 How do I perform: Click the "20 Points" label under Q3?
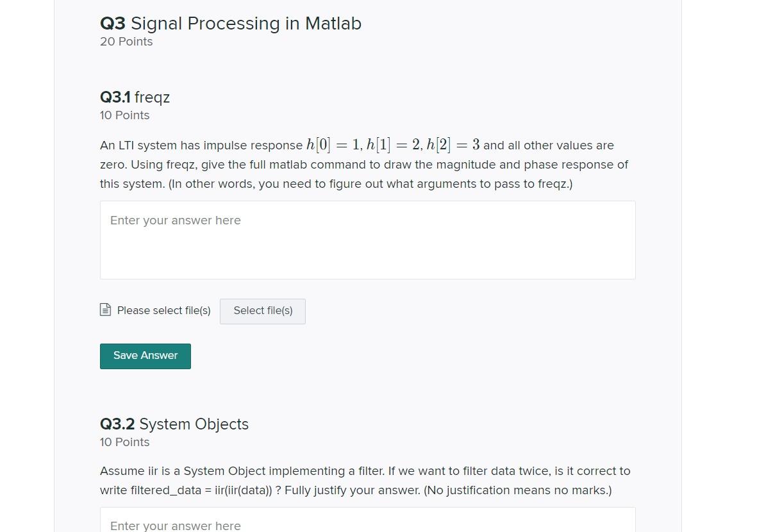coord(126,41)
